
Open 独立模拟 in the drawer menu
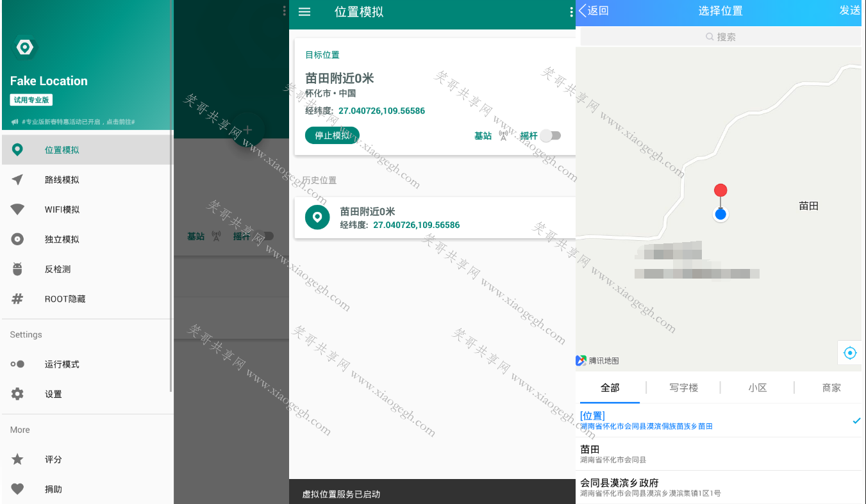click(87, 240)
